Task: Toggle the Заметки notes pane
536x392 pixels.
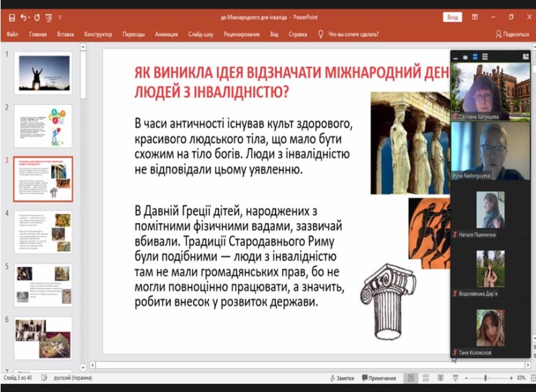Action: pos(342,378)
